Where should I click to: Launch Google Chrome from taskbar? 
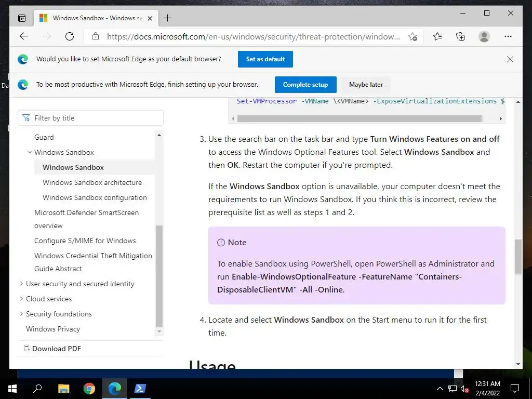(89, 389)
